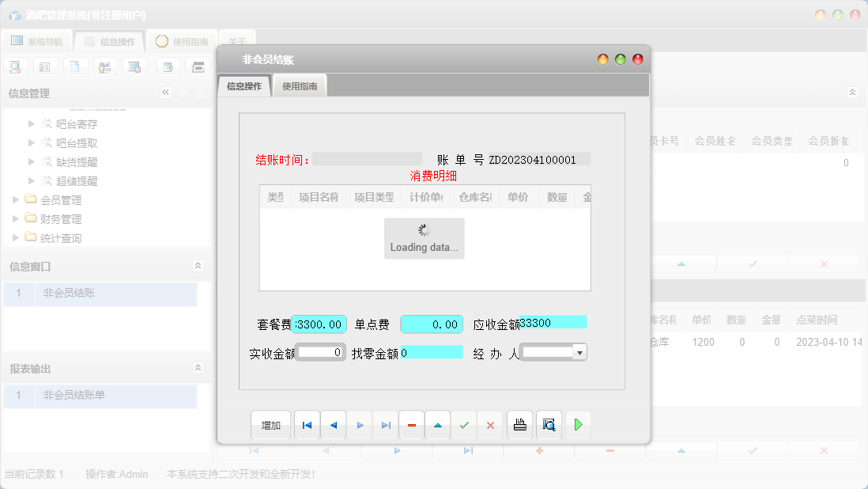Cancel editing with the red X icon
The height and width of the screenshot is (489, 868).
pos(490,425)
